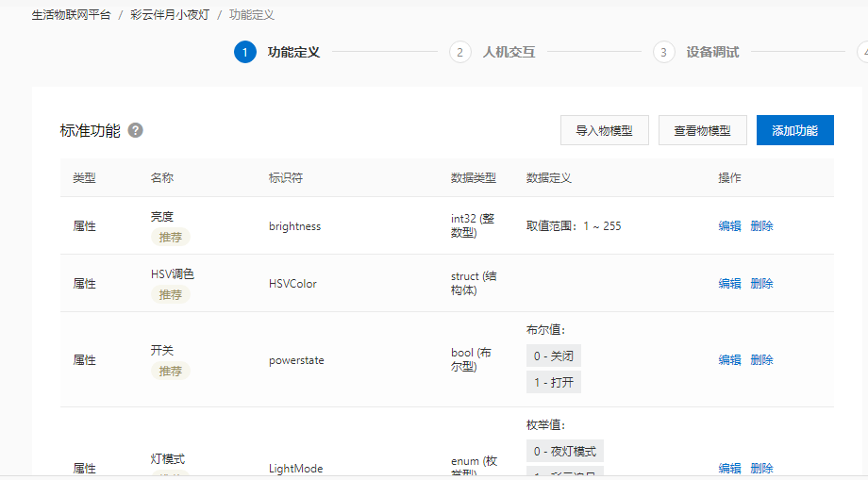Delete the powerstate 开关 property

(x=761, y=359)
